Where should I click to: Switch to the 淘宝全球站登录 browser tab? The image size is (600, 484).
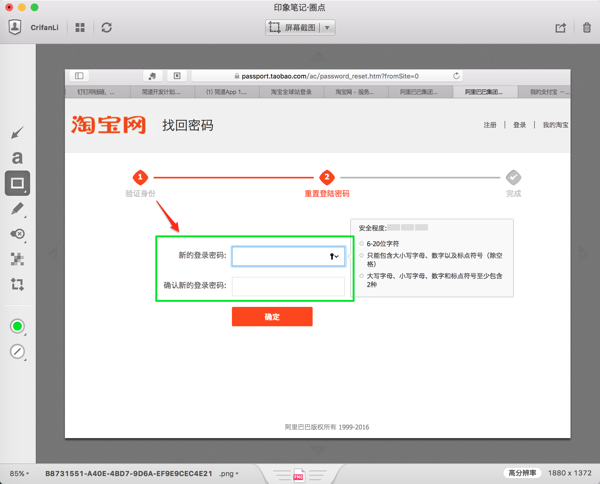point(291,92)
